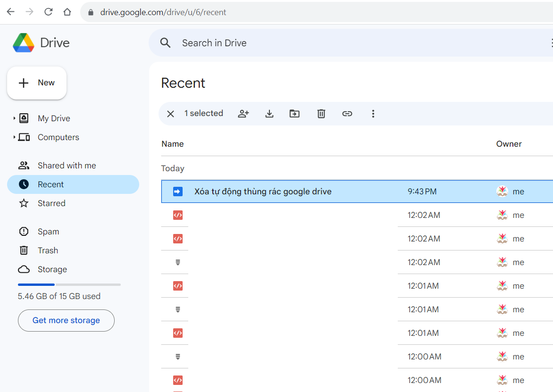Select the Recent sidebar item
This screenshot has width=553, height=392.
(x=73, y=184)
